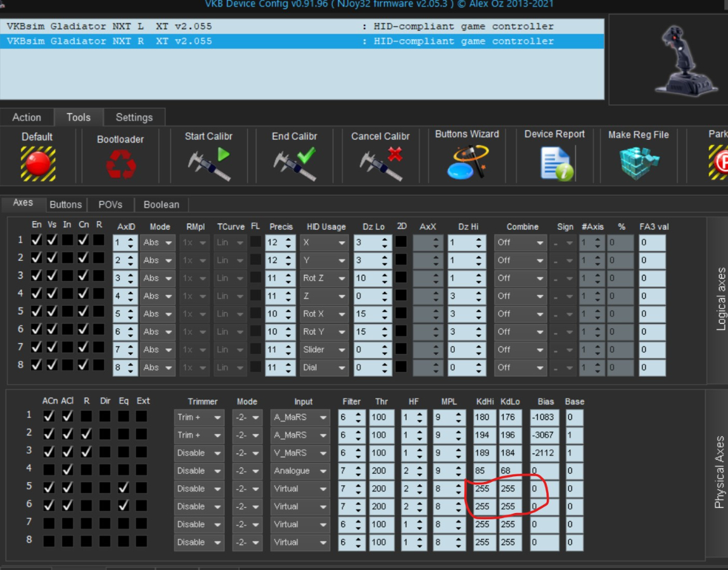Toggle Cn checkbox for logical axis 4
Viewport: 728px width, 570px height.
[x=83, y=293]
